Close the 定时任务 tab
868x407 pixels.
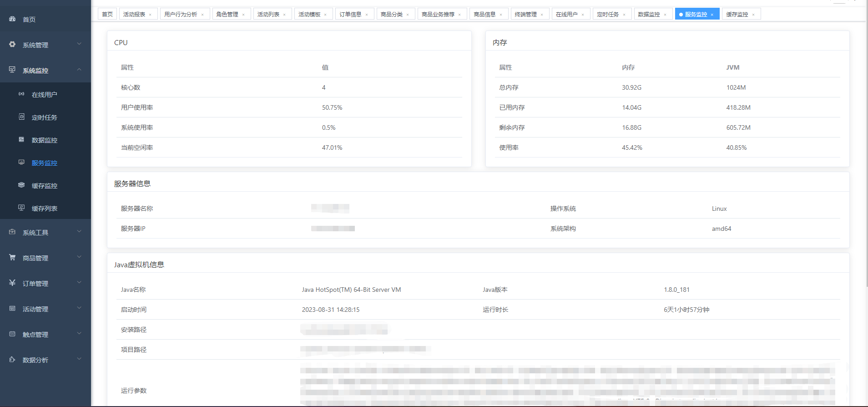click(x=624, y=15)
